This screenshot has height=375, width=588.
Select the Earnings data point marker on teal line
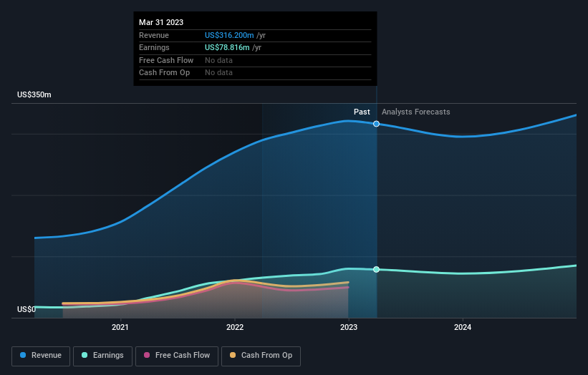[x=376, y=269]
